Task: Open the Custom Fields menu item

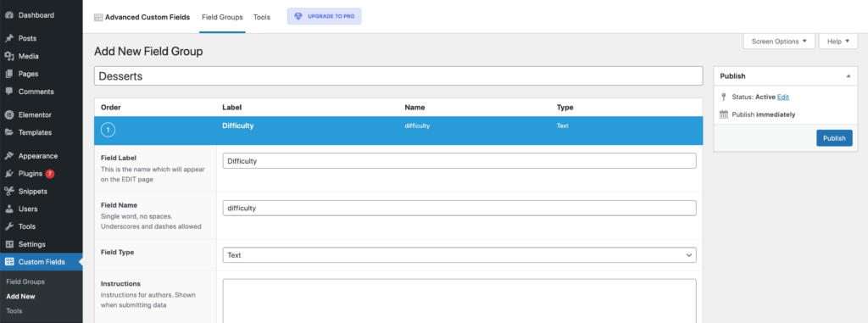Action: click(41, 262)
